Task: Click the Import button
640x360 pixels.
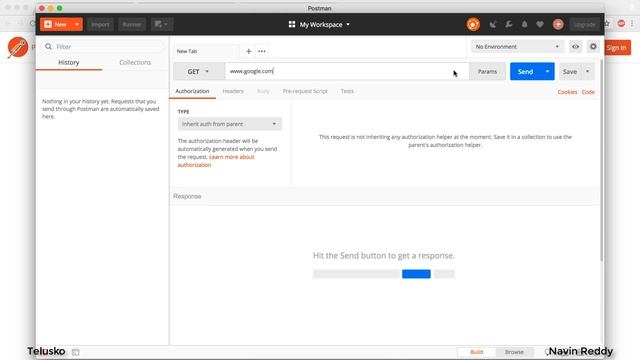Action: [x=100, y=24]
